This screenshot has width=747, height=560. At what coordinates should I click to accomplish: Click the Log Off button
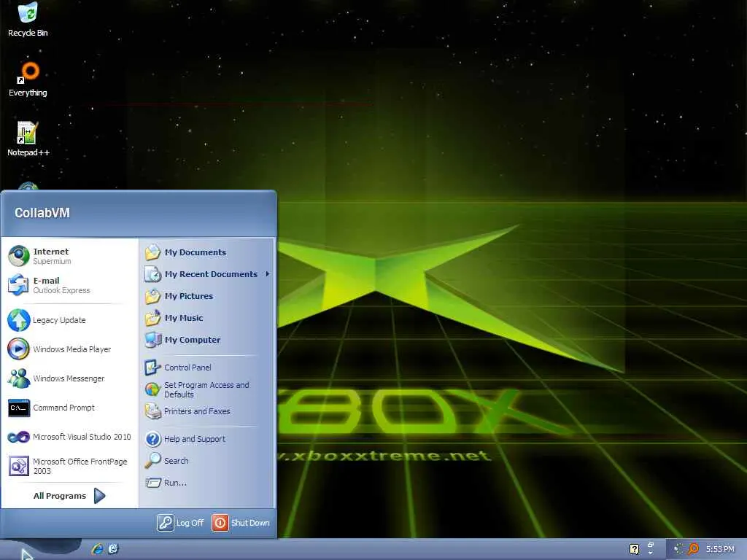pyautogui.click(x=181, y=522)
